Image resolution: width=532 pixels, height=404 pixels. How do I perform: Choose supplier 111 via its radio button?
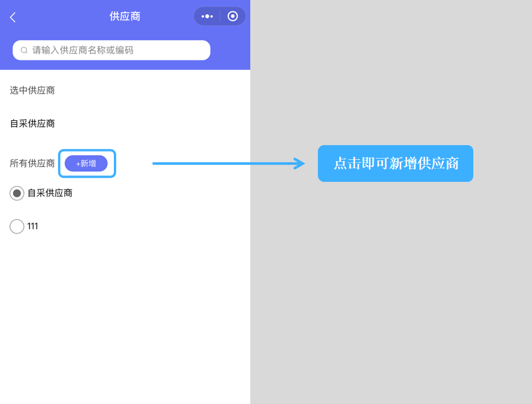pos(17,226)
